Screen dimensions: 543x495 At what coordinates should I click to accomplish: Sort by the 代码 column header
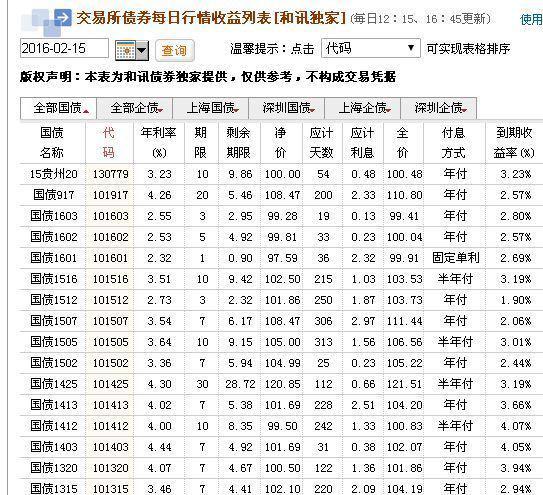pos(109,142)
